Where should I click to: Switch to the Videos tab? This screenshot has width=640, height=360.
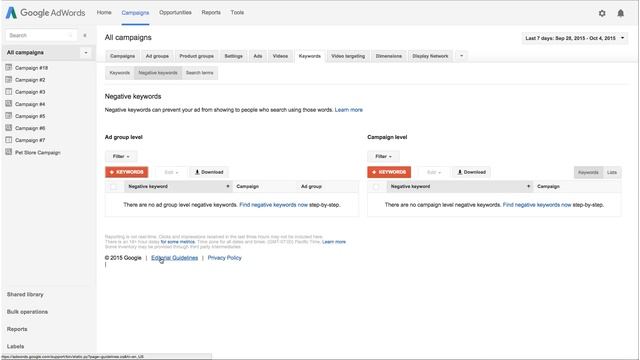280,56
